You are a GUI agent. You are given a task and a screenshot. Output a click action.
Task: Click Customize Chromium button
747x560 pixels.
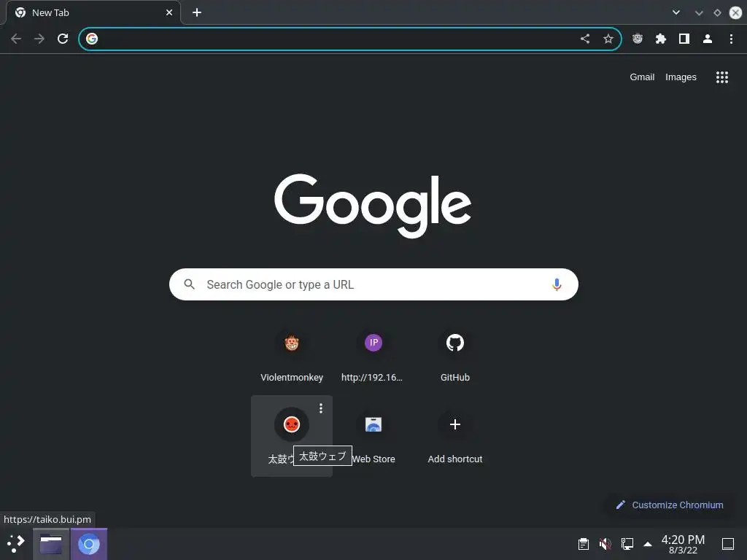[670, 505]
